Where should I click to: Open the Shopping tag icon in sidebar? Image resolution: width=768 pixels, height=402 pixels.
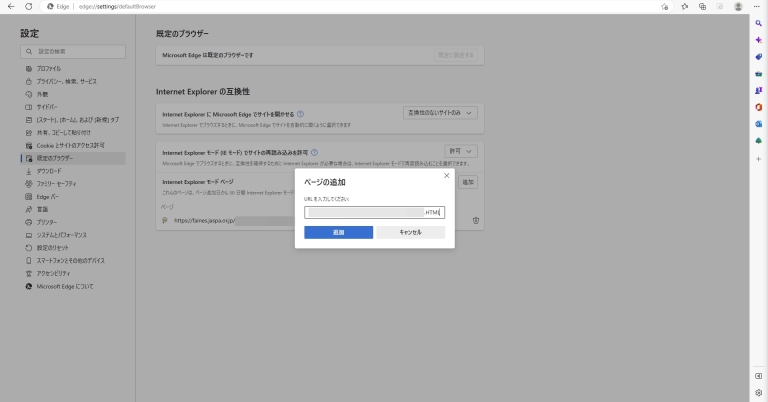tap(759, 56)
